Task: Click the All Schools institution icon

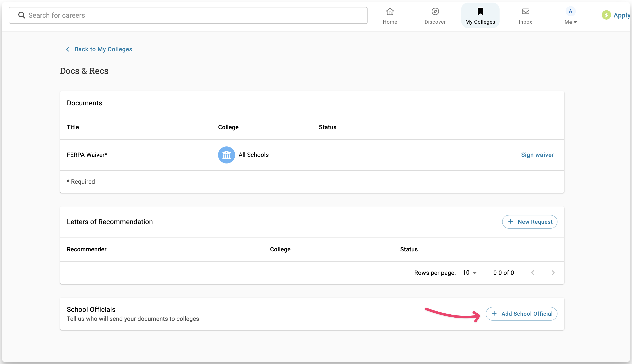Action: [226, 155]
